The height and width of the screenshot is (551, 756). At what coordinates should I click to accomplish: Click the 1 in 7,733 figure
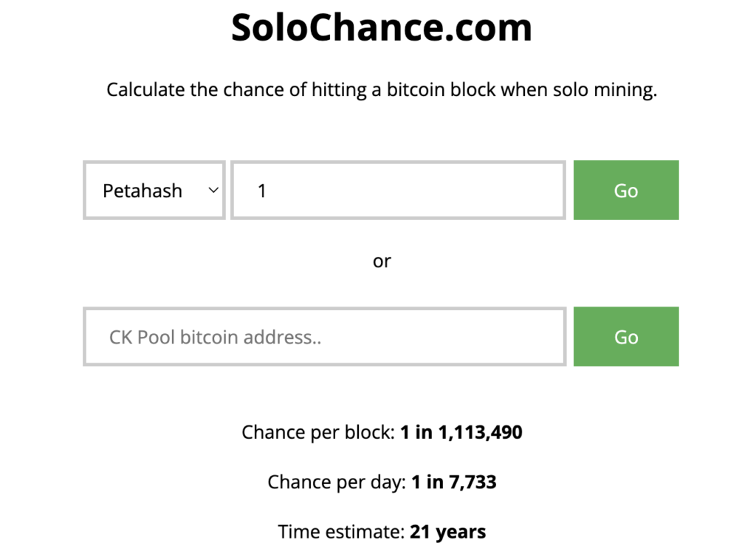tap(454, 482)
